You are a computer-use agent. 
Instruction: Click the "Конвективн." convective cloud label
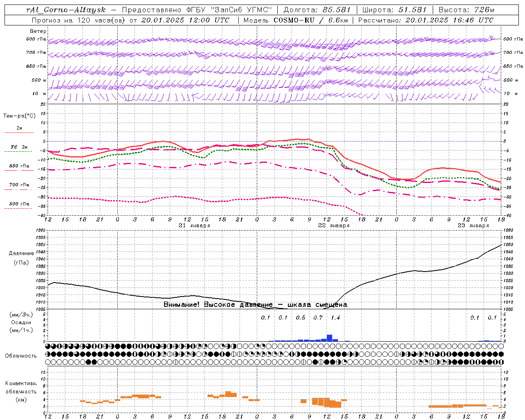tap(21, 383)
